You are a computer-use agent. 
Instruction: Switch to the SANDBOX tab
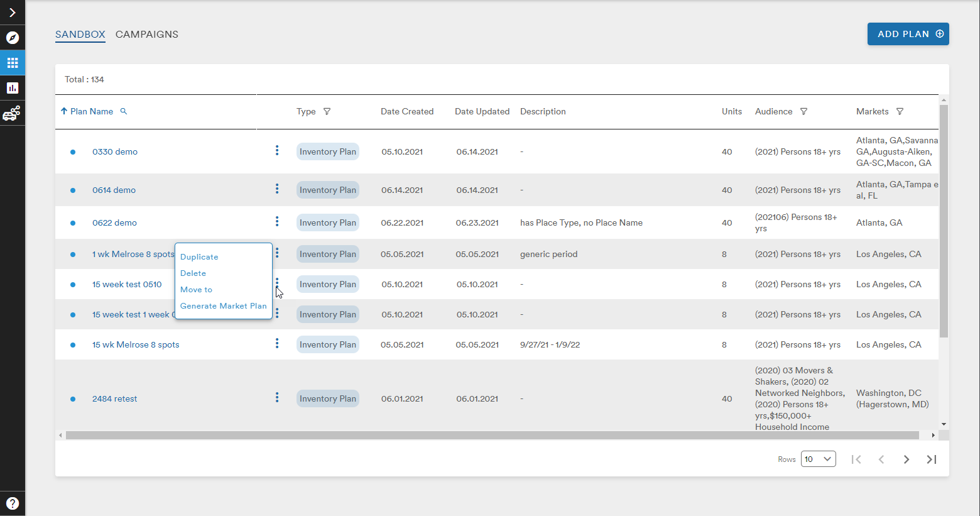[80, 35]
